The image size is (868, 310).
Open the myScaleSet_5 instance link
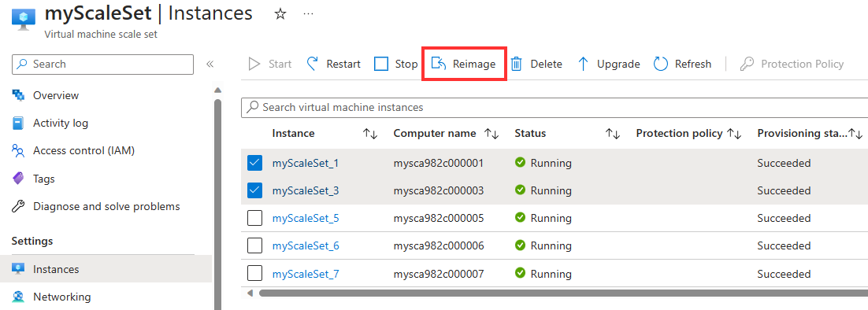click(x=306, y=218)
